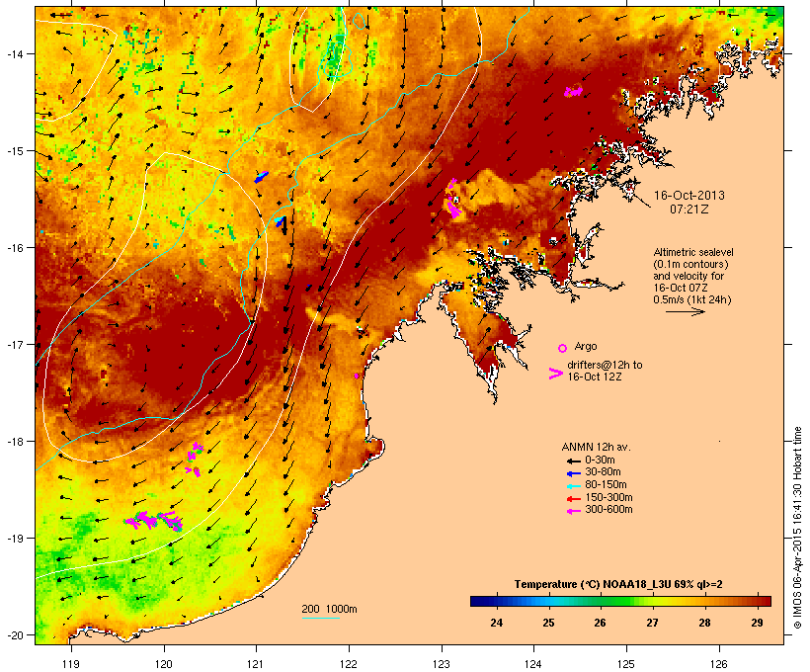Click the '200 1000m' bathymetry label

pos(329,609)
